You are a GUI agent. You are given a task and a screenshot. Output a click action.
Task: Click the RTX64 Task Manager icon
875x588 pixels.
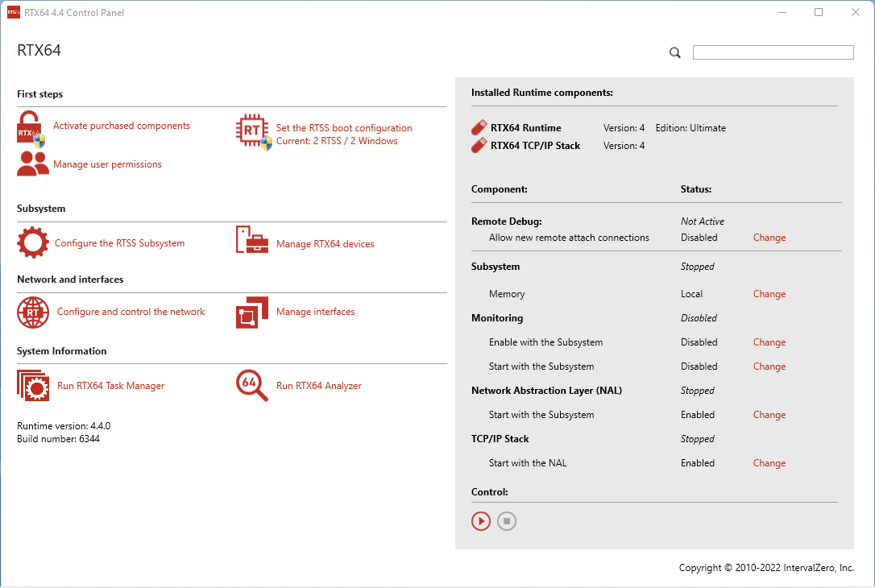click(33, 385)
